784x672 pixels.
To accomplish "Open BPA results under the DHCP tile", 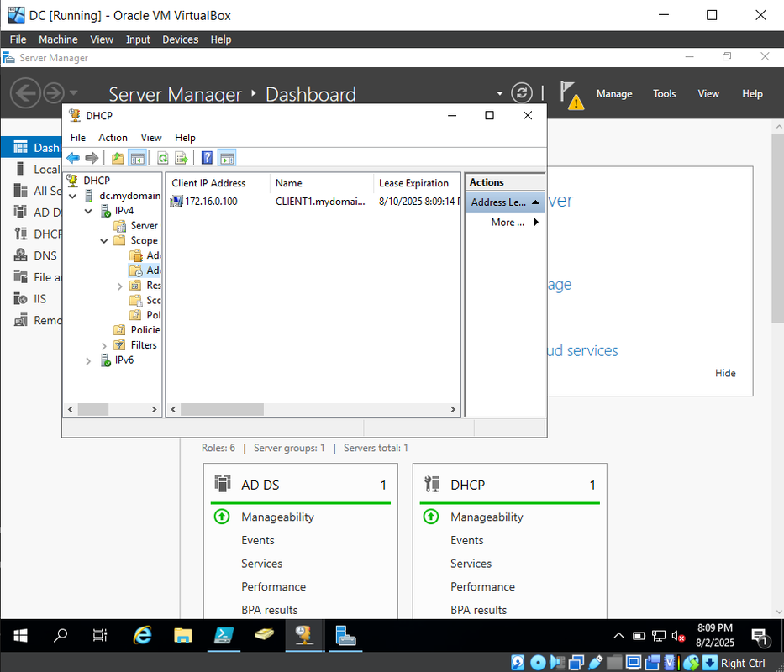I will click(478, 610).
